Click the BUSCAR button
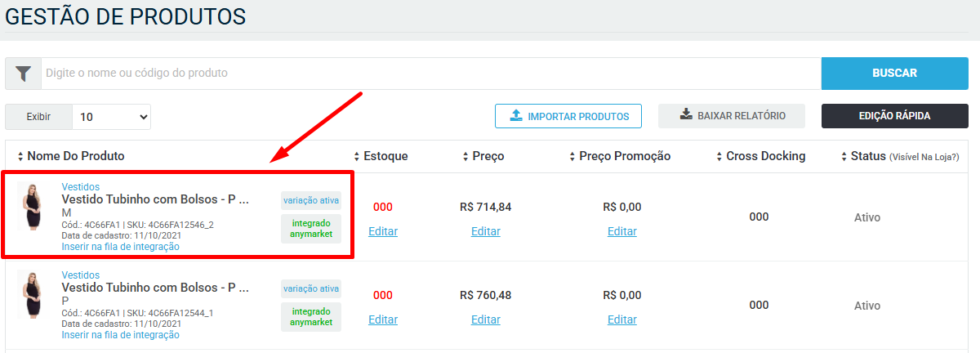The image size is (980, 353). coord(894,74)
